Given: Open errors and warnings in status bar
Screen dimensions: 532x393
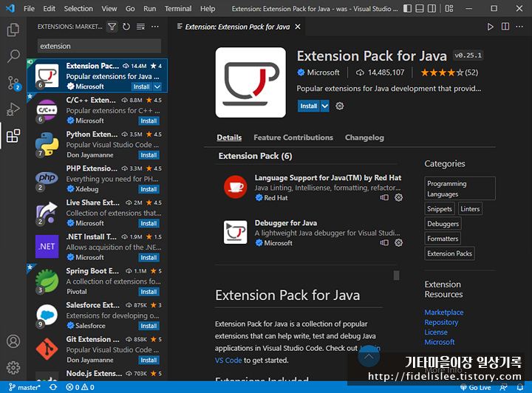Looking at the screenshot, I should click(80, 387).
